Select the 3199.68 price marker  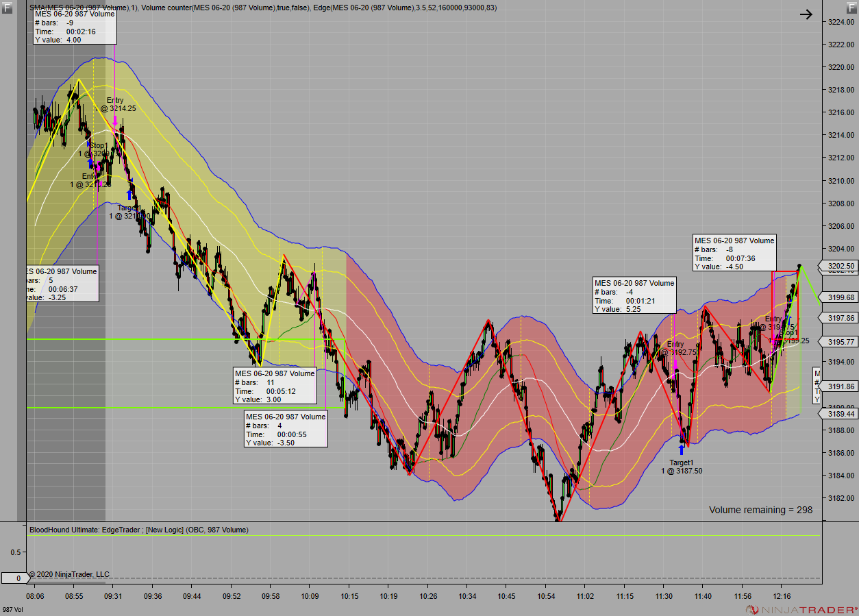tap(841, 297)
